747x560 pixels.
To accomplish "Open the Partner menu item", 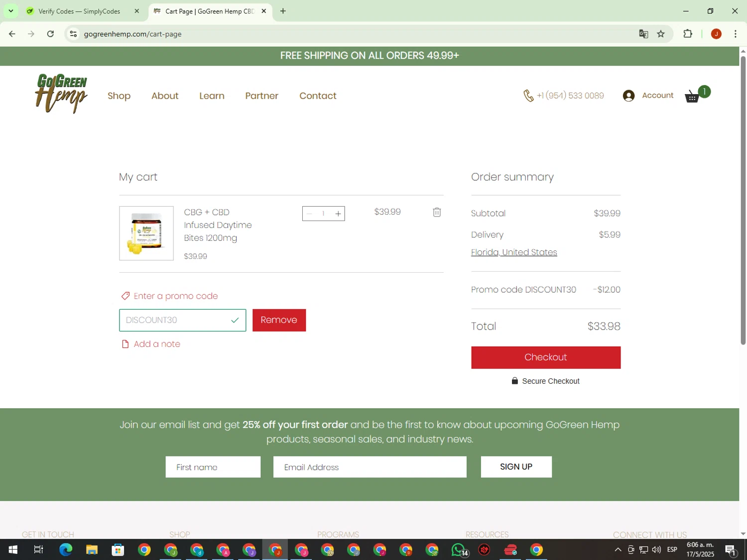I will (x=261, y=96).
